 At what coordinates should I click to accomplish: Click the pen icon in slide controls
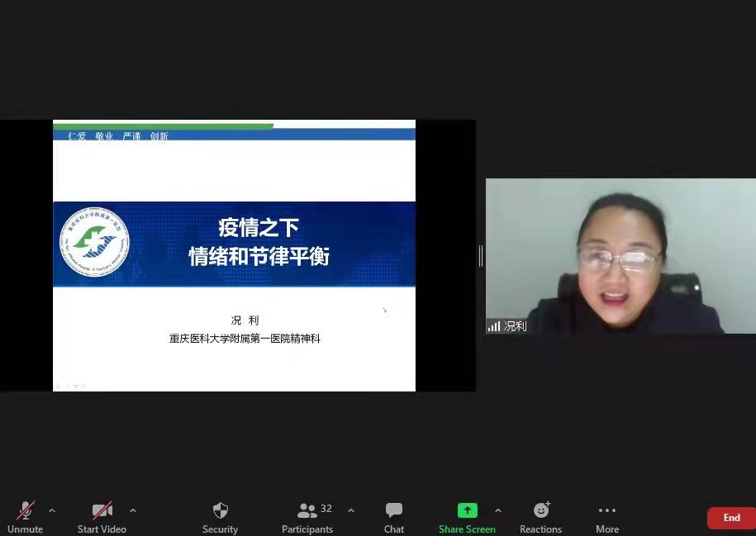click(66, 386)
